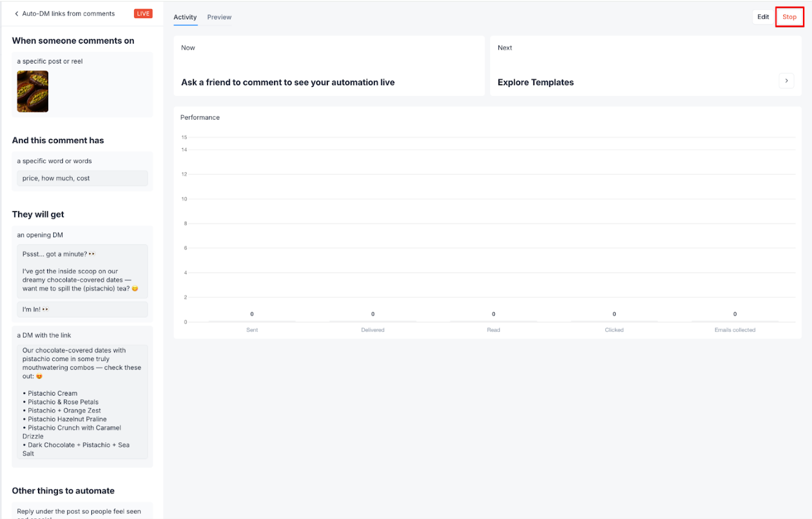The height and width of the screenshot is (519, 812).
Task: Click the "Sent" chart label
Action: [252, 330]
